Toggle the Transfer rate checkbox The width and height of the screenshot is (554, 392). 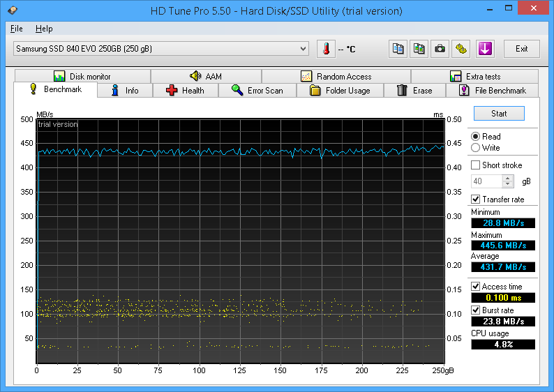pos(476,199)
